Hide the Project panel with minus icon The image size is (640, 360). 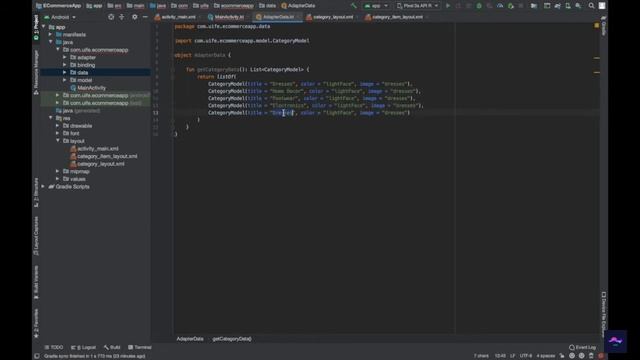pos(145,17)
